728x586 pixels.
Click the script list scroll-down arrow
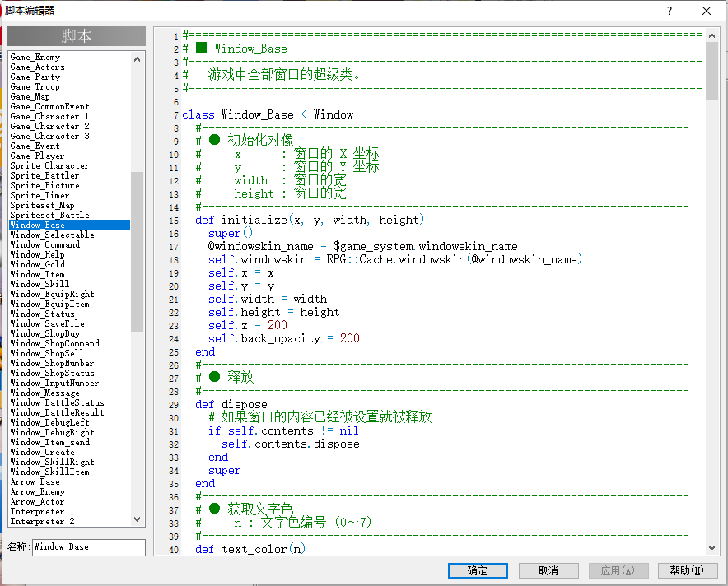137,520
